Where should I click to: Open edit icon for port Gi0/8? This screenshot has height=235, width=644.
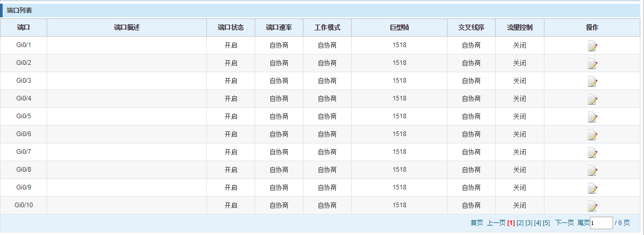click(x=592, y=171)
